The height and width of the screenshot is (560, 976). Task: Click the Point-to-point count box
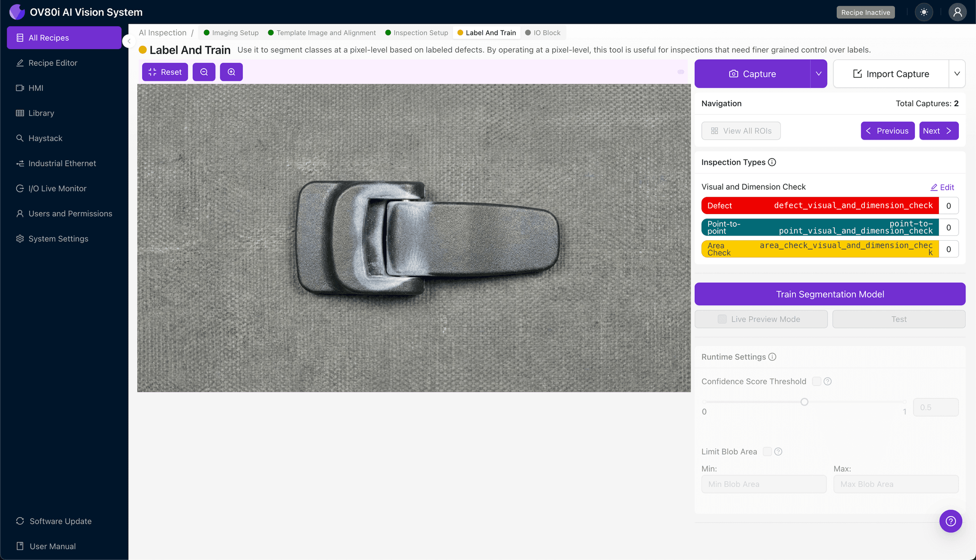coord(949,227)
